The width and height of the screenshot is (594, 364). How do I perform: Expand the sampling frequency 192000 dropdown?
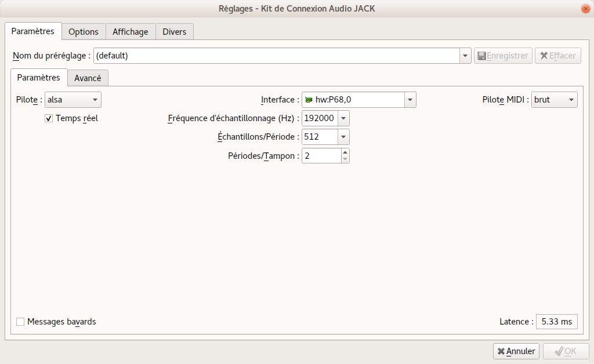point(343,118)
